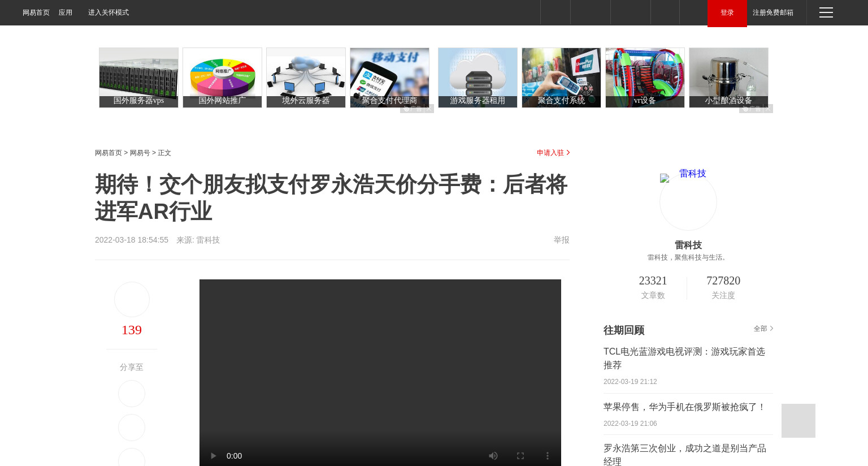The height and width of the screenshot is (466, 868).
Task: Open the 境外云服务器 ad thumbnail
Action: pos(306,77)
